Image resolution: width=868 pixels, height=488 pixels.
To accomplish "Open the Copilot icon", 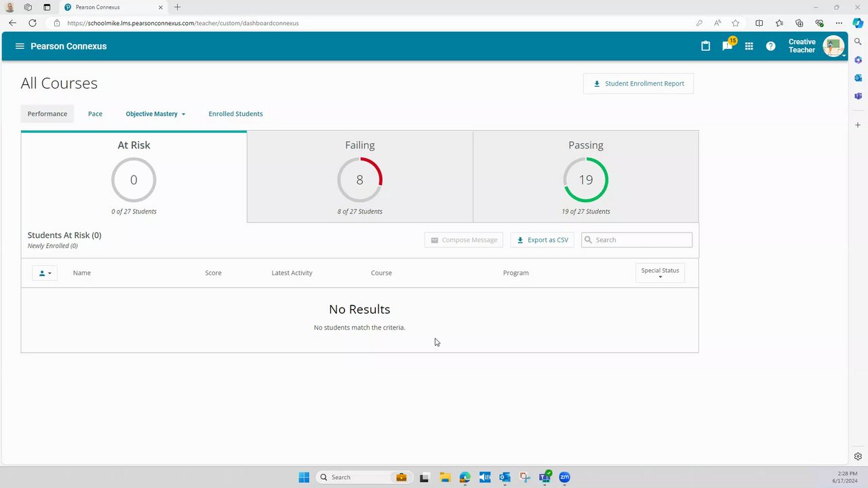I will pyautogui.click(x=858, y=23).
